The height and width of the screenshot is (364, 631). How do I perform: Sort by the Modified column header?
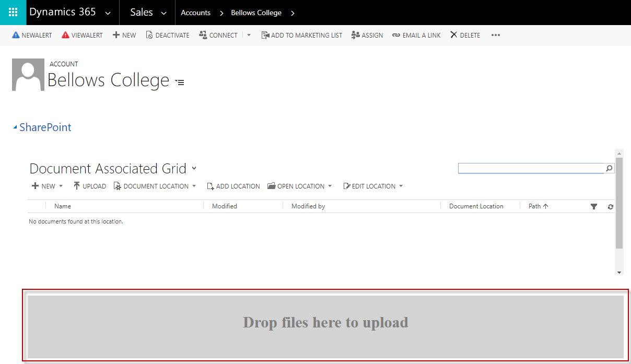[x=225, y=206]
